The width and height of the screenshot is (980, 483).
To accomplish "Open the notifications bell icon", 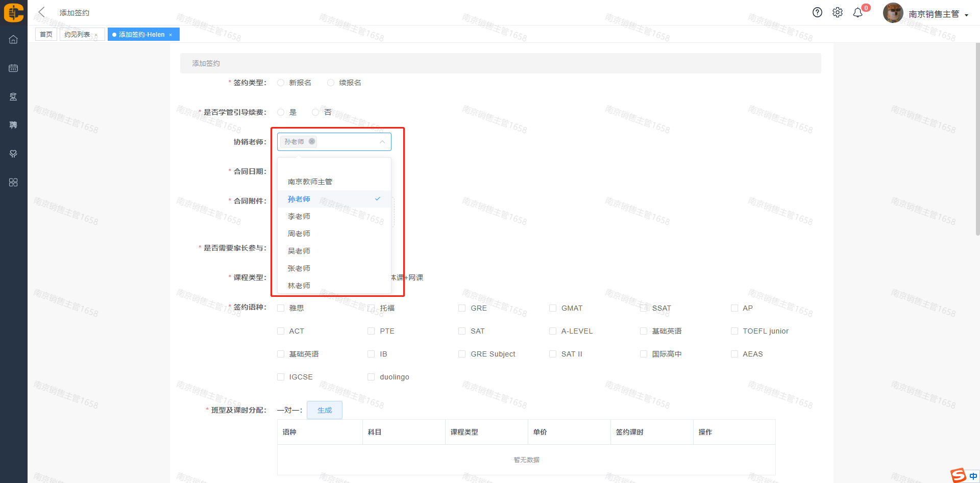I will pos(858,13).
